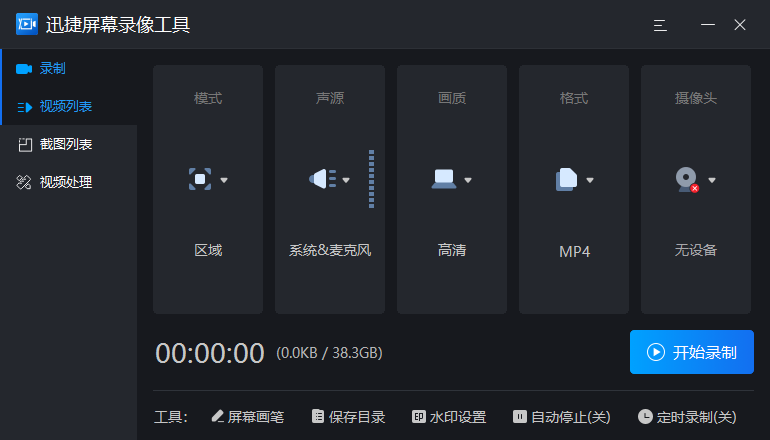This screenshot has width=770, height=440.
Task: Toggle 定时录制(关) scheduled recording
Action: click(688, 417)
